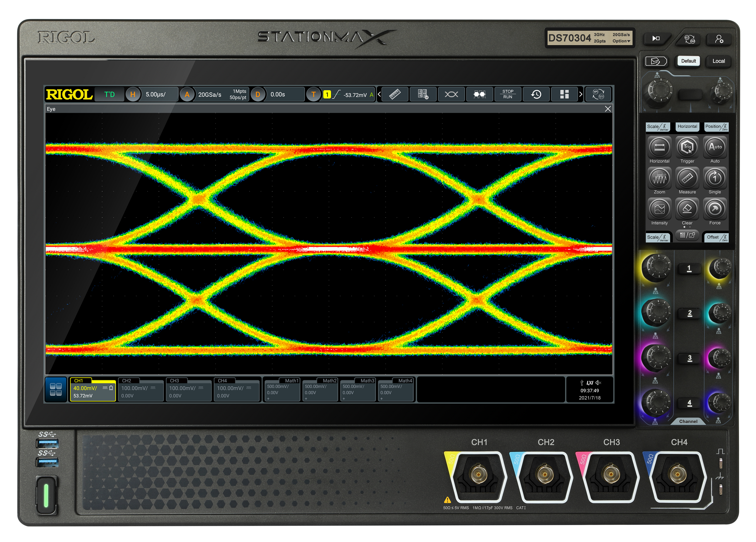Toggle the upper Scale/Vernier label
The image size is (756, 542).
(x=658, y=127)
